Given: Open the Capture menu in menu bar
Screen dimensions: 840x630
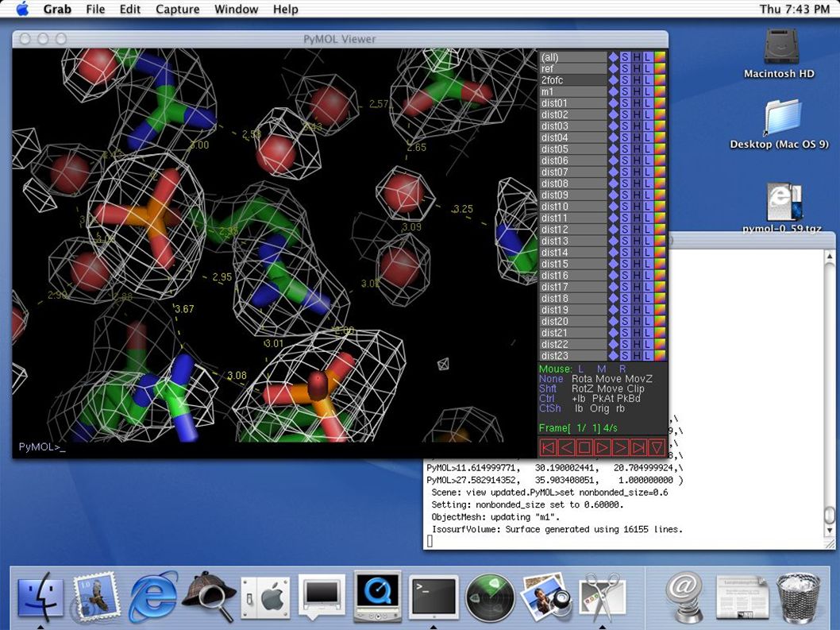Looking at the screenshot, I should (177, 9).
